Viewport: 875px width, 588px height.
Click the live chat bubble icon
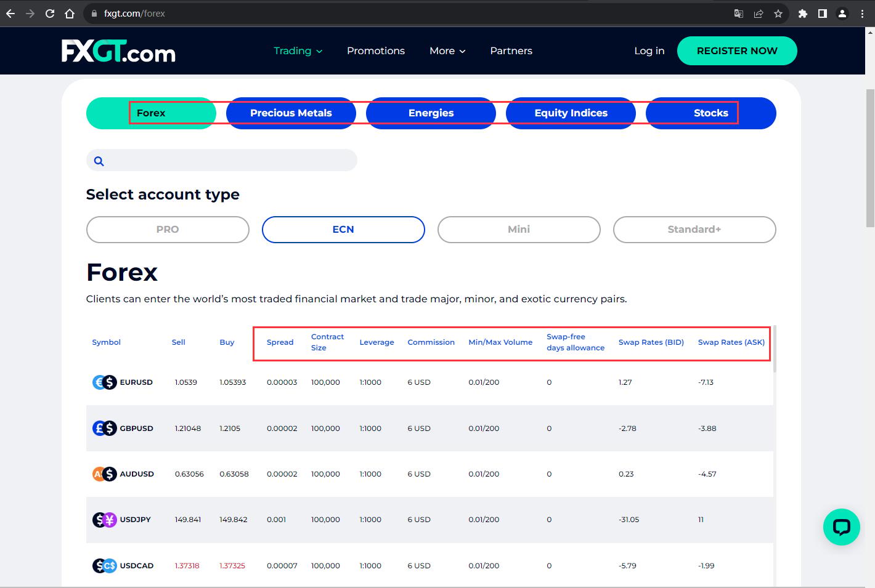pos(841,527)
